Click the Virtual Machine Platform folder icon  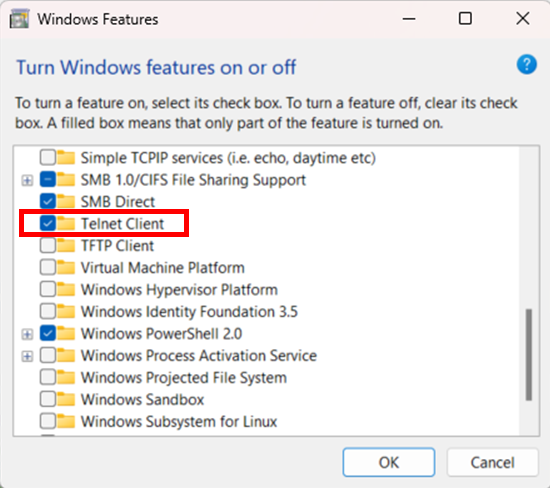tap(66, 268)
